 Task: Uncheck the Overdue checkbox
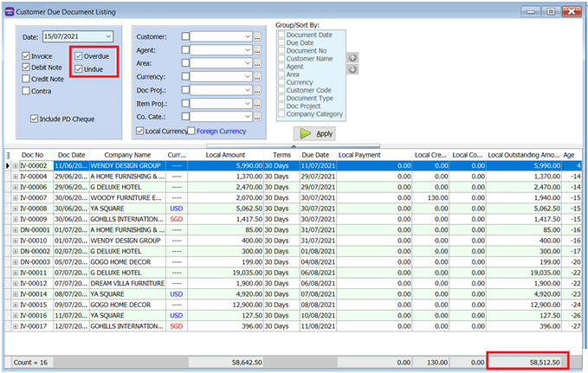coord(80,56)
